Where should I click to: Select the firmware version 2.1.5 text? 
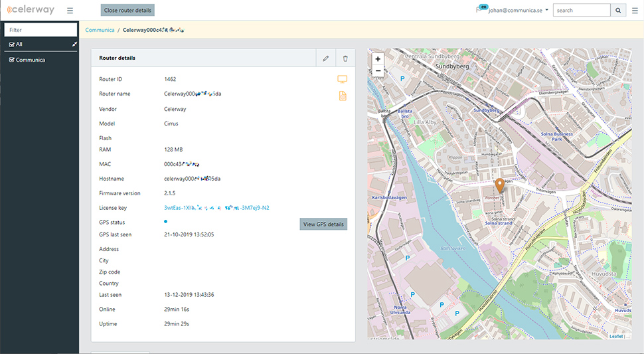169,193
